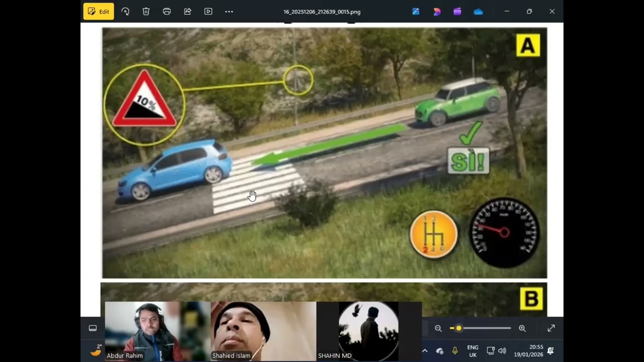The height and width of the screenshot is (362, 644).
Task: Toggle the filmstrip view icon
Action: pyautogui.click(x=93, y=328)
